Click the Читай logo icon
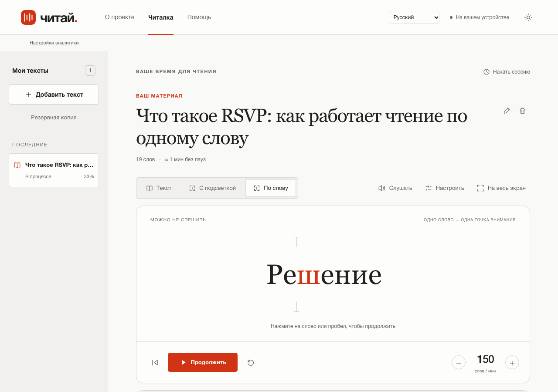The height and width of the screenshot is (392, 558). 28,17
